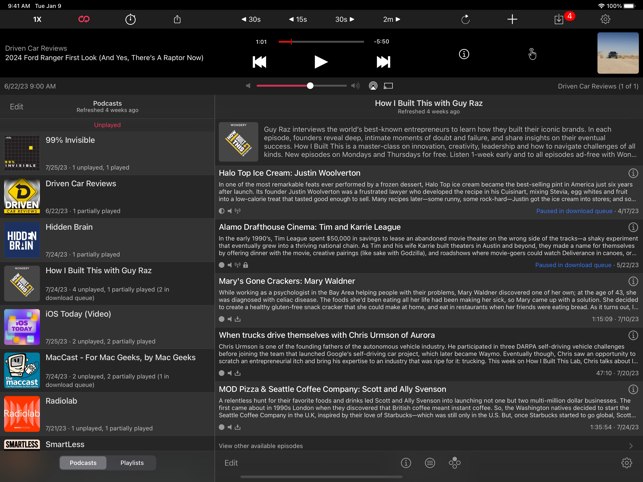Open podcast info in bottom toolbar

[406, 463]
